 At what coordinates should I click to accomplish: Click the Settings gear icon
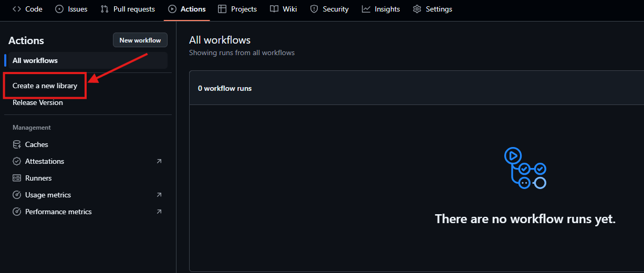pos(417,9)
